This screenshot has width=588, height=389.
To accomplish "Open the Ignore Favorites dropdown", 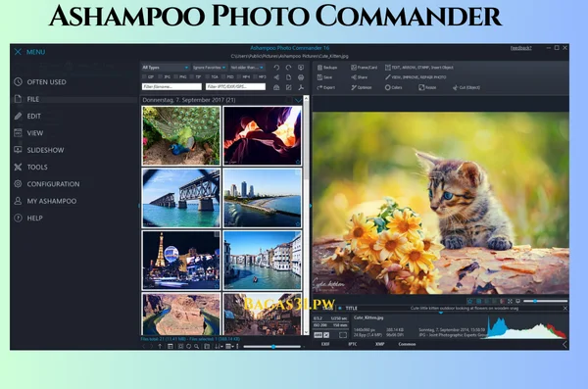I will coord(210,68).
